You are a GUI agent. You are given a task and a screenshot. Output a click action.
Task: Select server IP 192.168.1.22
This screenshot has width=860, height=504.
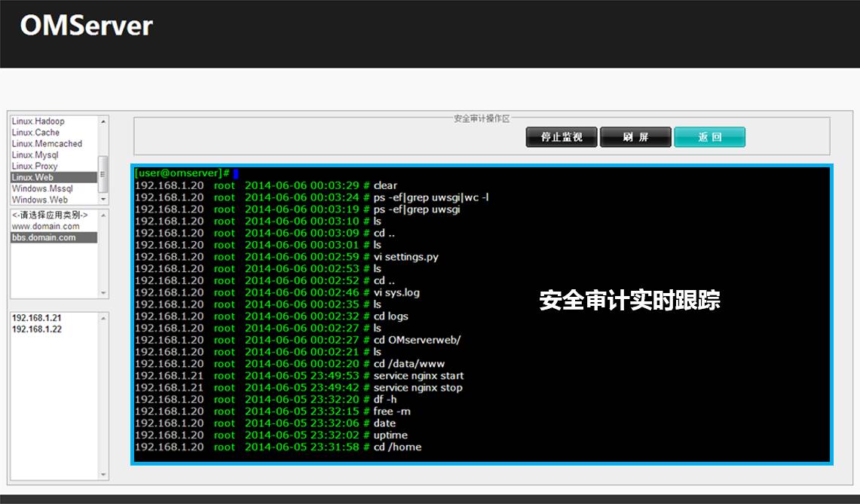tap(33, 329)
